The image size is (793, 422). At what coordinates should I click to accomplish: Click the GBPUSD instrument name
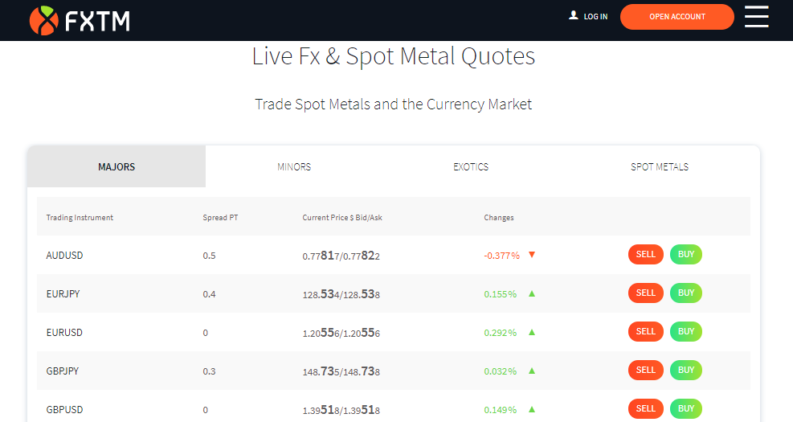pos(65,409)
